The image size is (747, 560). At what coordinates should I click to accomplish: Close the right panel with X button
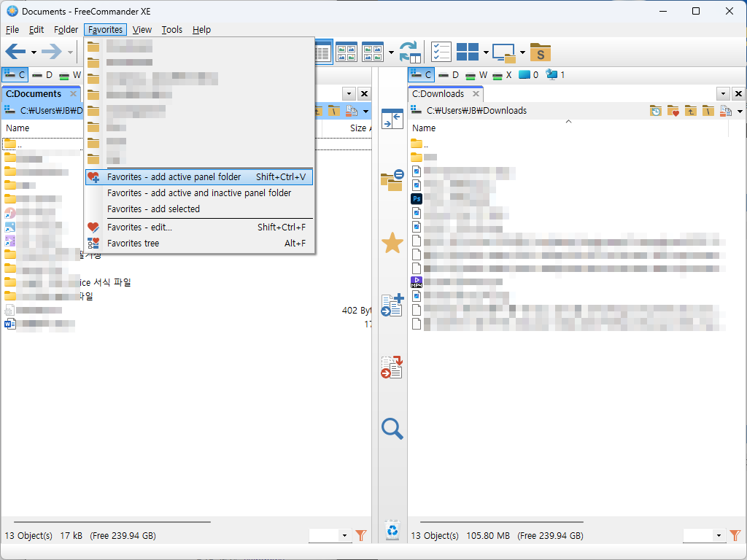[738, 94]
